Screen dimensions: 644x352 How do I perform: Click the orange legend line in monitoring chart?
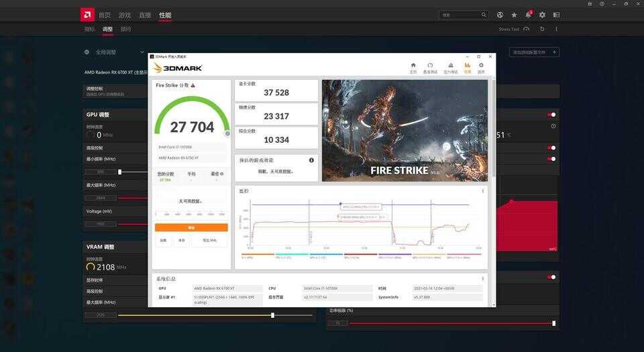(258, 254)
